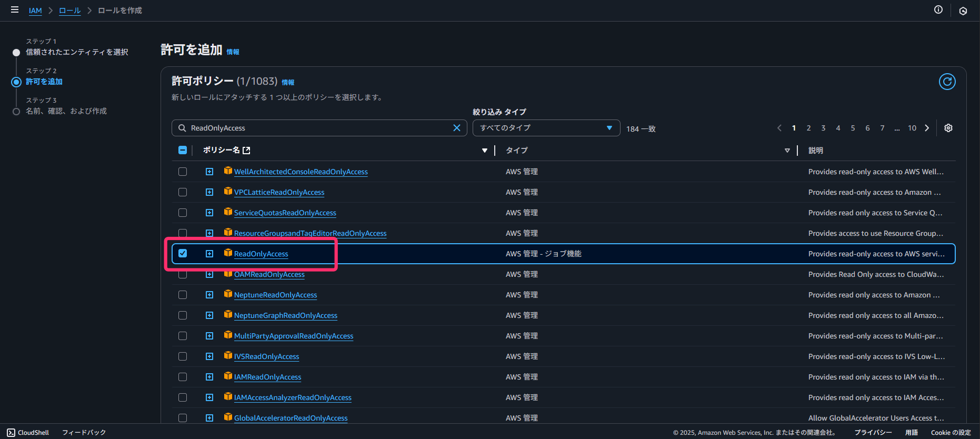Image resolution: width=980 pixels, height=439 pixels.
Task: Clear the ReadOnlyAccess search text
Action: [x=457, y=128]
